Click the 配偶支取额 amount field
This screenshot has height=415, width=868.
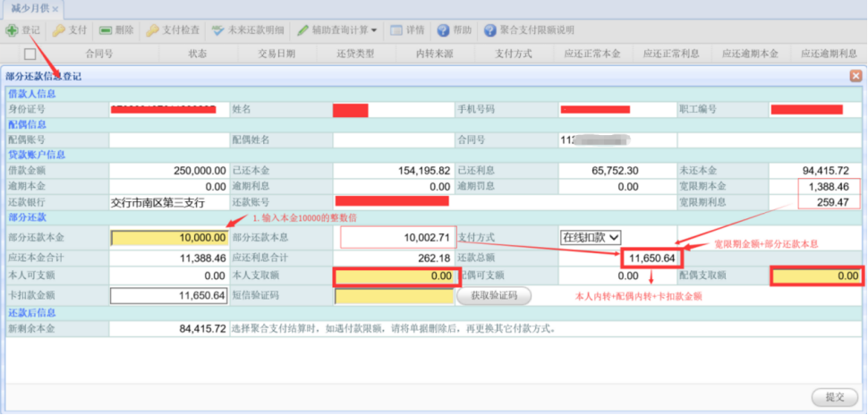[x=816, y=276]
